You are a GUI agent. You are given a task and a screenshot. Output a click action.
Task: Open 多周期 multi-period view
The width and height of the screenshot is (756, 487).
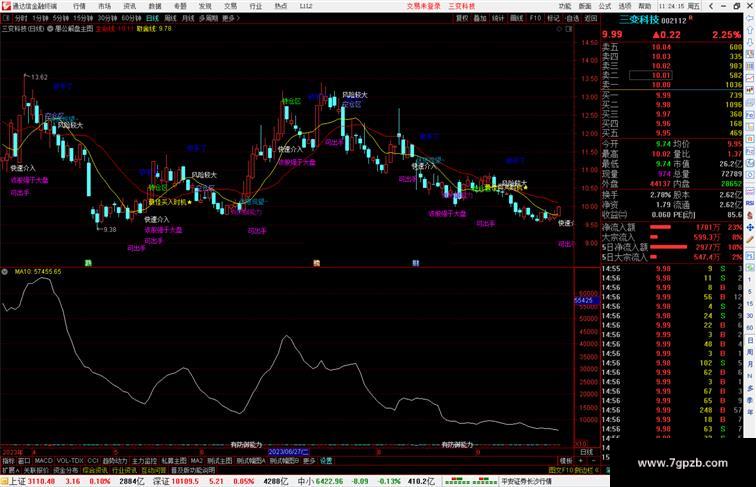click(208, 18)
